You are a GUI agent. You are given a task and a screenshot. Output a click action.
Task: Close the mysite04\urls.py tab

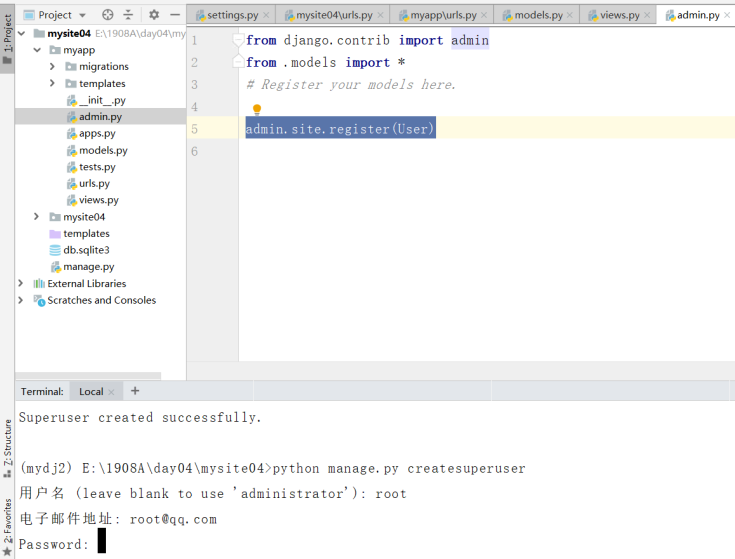(381, 15)
